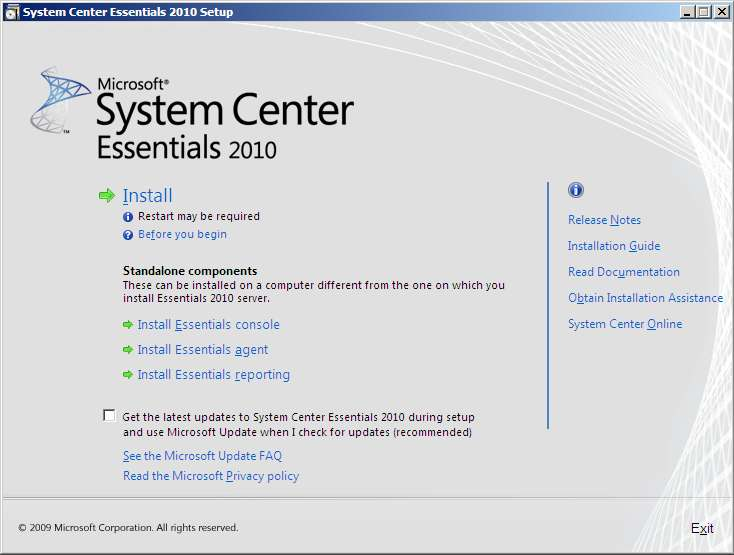The width and height of the screenshot is (734, 555).
Task: Click the green arrow beside Install Essentials agent
Action: [x=128, y=350]
